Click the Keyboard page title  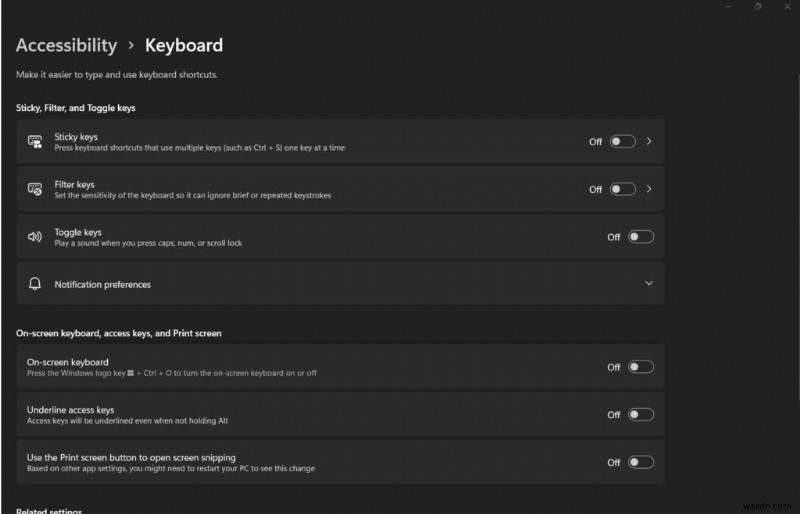tap(184, 45)
